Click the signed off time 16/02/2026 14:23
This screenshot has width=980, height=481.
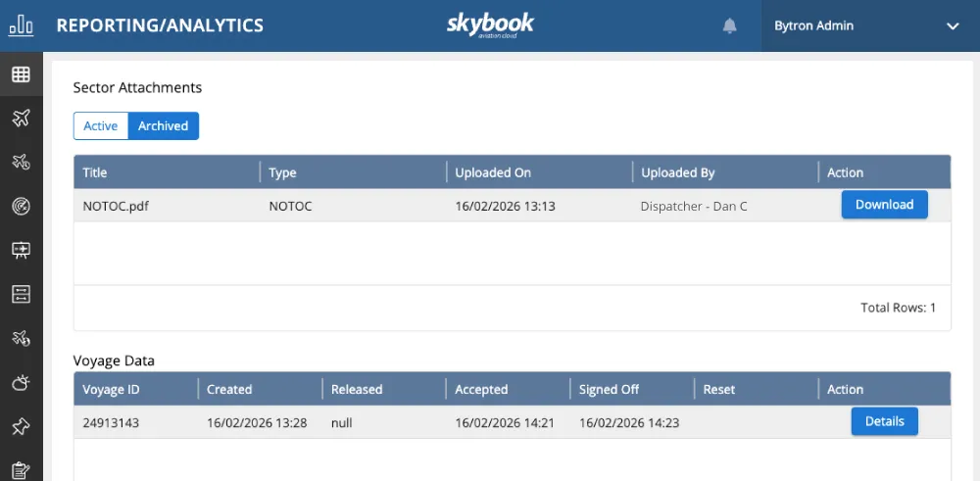(629, 423)
